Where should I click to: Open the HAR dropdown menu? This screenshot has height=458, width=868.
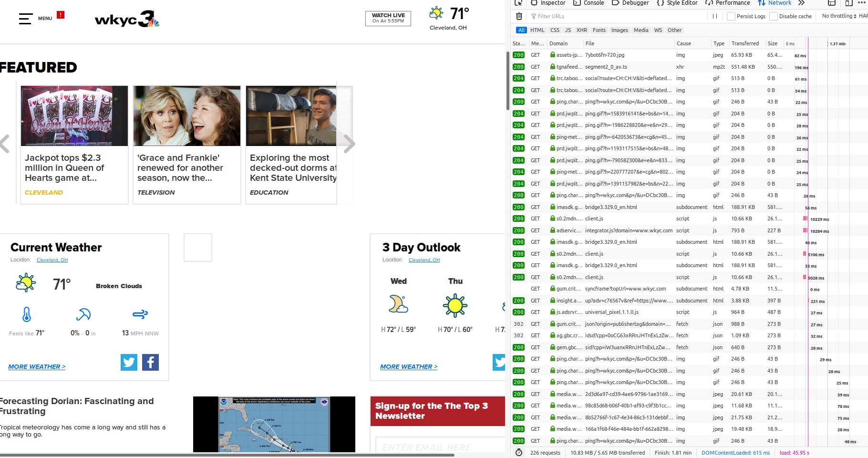pyautogui.click(x=863, y=16)
